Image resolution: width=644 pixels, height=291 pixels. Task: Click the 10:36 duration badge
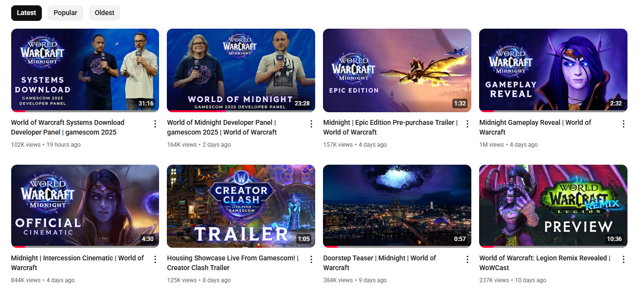[x=614, y=239]
